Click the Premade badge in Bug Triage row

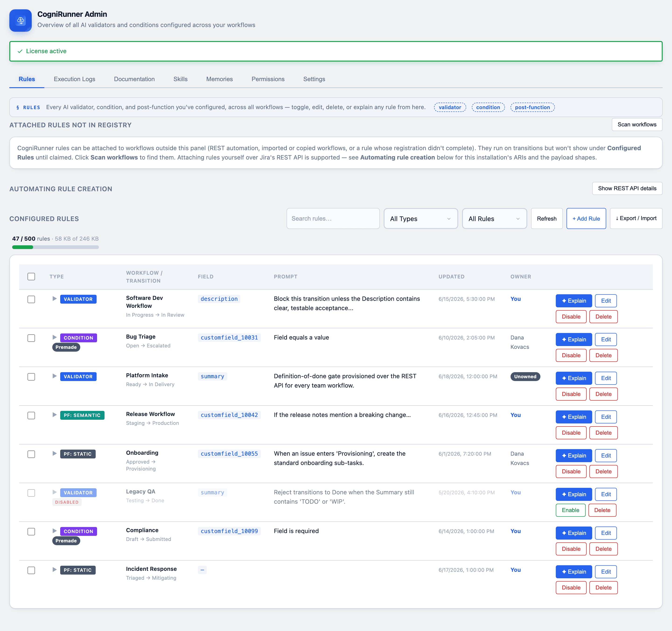(66, 347)
